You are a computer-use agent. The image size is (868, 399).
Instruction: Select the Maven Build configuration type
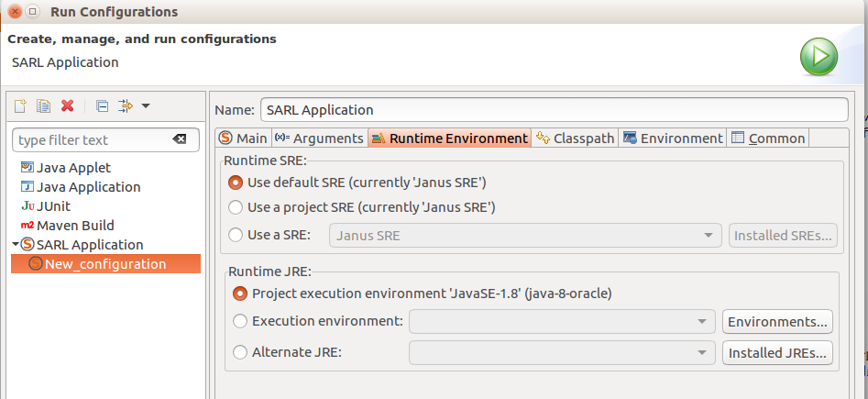[67, 226]
